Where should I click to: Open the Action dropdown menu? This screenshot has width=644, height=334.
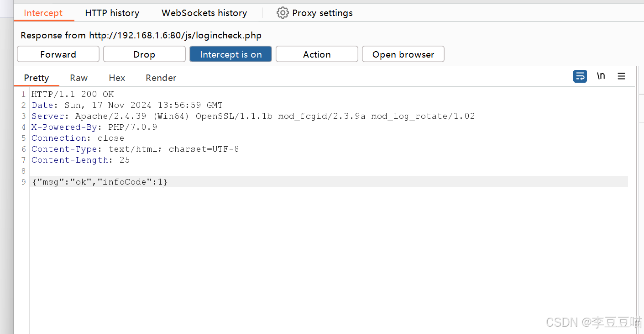(x=317, y=54)
